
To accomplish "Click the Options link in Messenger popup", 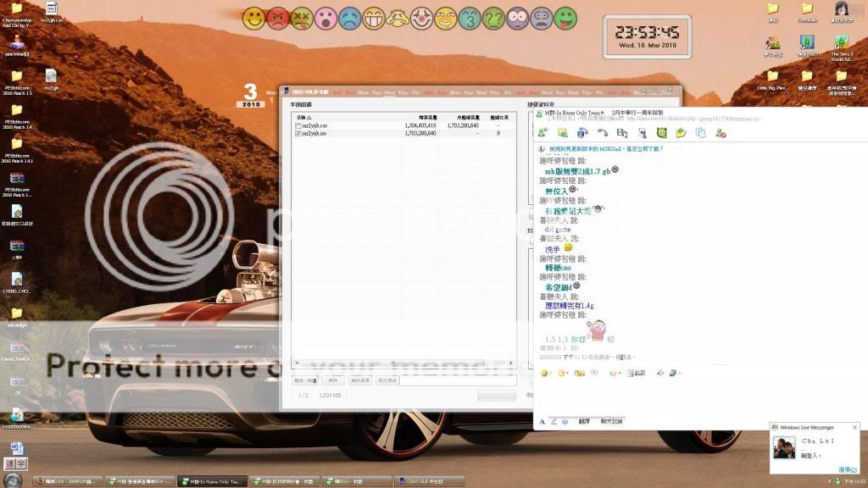I will 845,469.
